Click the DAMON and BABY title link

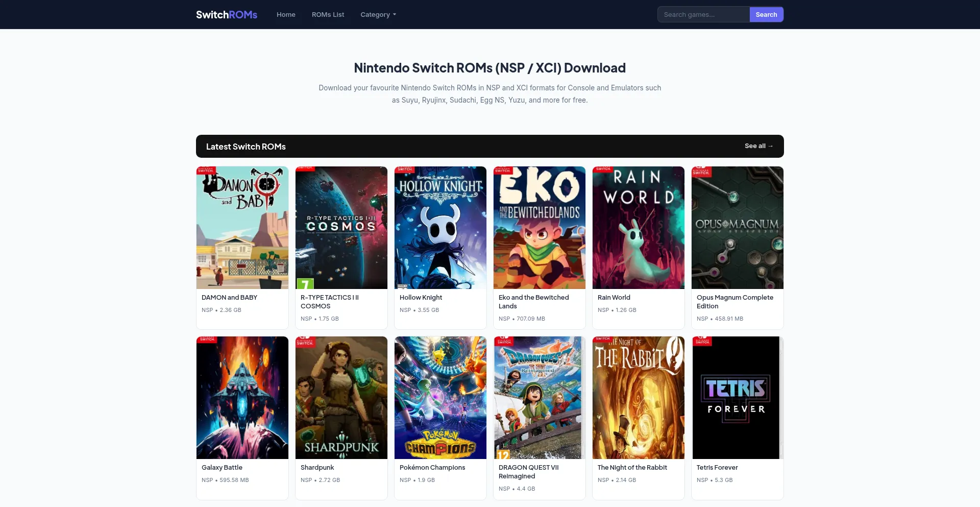pyautogui.click(x=229, y=298)
